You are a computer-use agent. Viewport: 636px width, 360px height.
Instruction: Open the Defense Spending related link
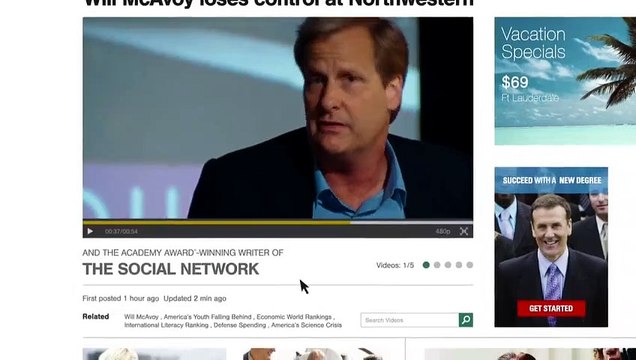click(x=240, y=325)
